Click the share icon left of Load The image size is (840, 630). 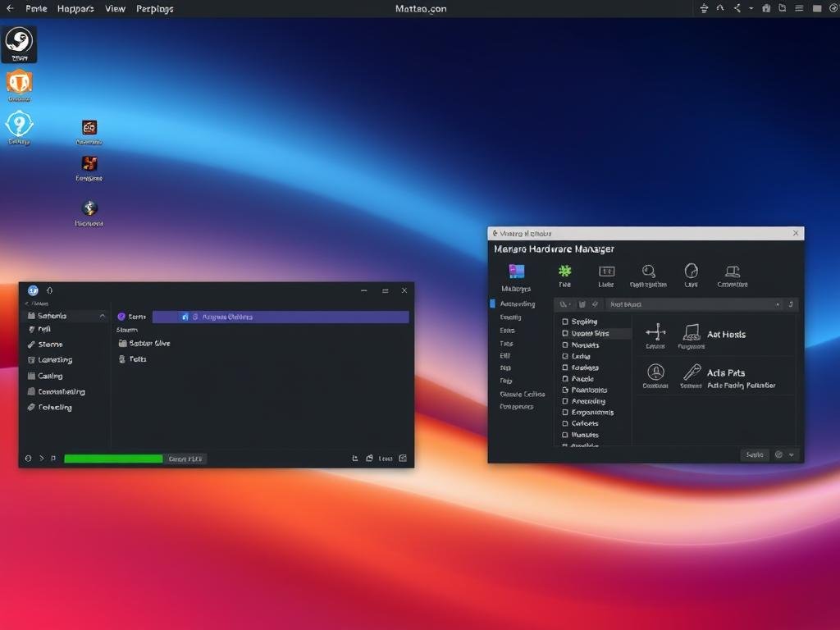pos(369,459)
